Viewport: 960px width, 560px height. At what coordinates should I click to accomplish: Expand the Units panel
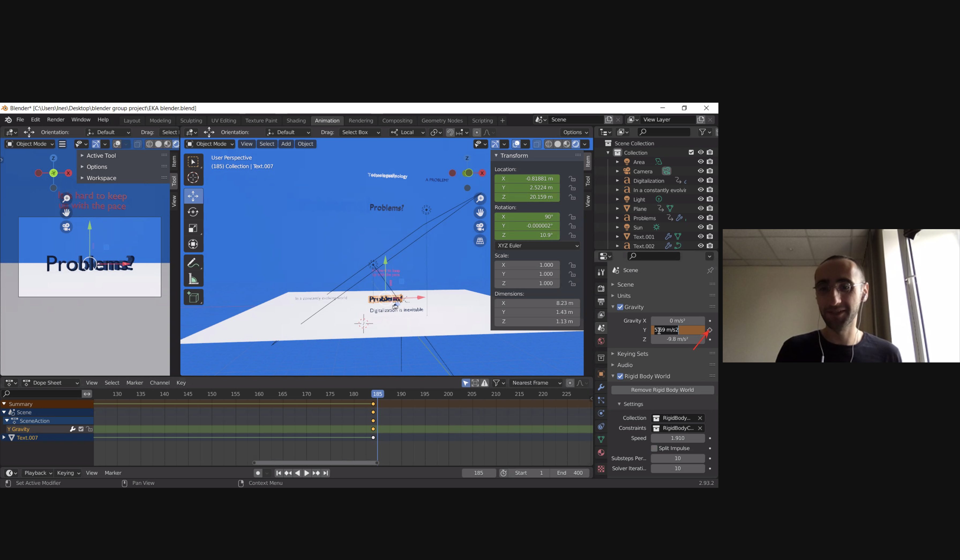point(624,296)
